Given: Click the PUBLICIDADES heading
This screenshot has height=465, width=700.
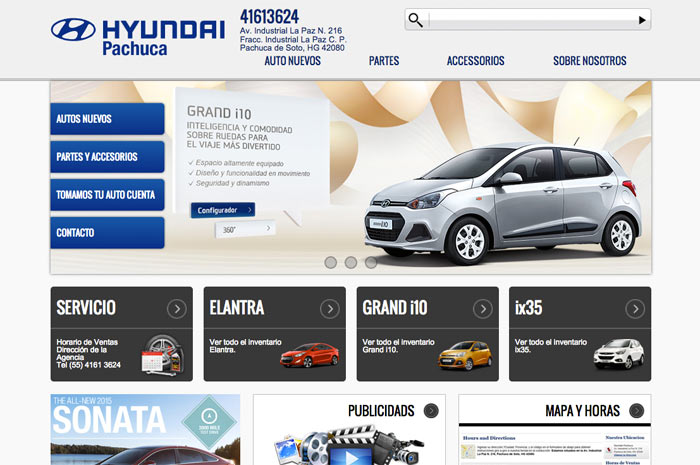Looking at the screenshot, I should point(381,411).
